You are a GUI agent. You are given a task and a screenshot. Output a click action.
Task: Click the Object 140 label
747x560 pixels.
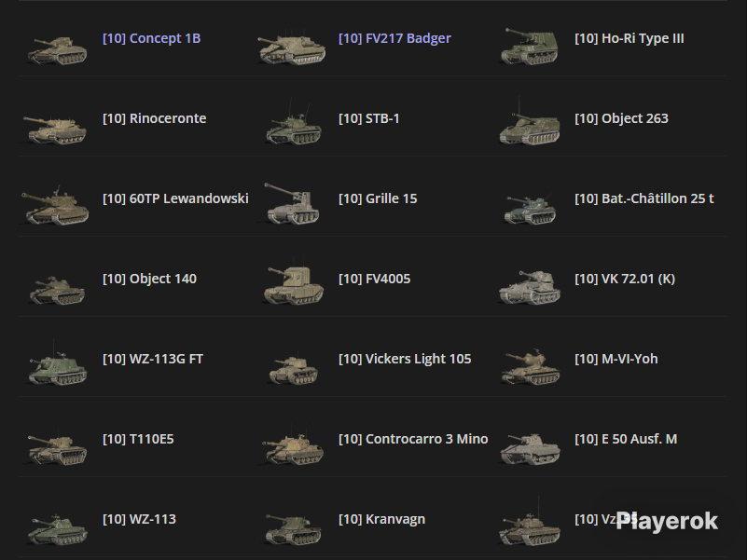pos(149,279)
